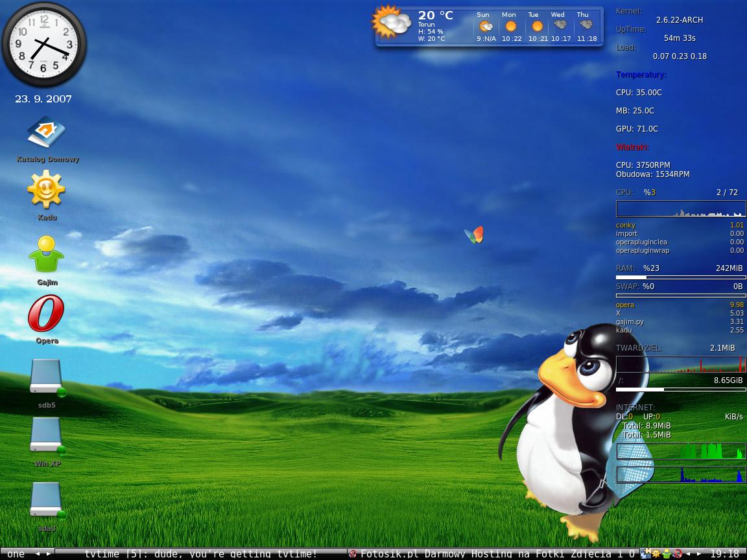Click the opera memory process row
The height and width of the screenshot is (560, 747).
pyautogui.click(x=680, y=305)
